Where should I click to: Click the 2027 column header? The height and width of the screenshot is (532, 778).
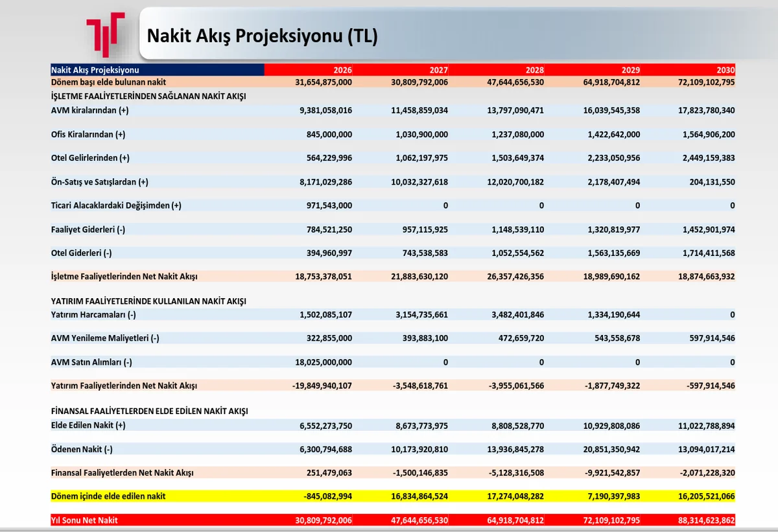pos(438,69)
